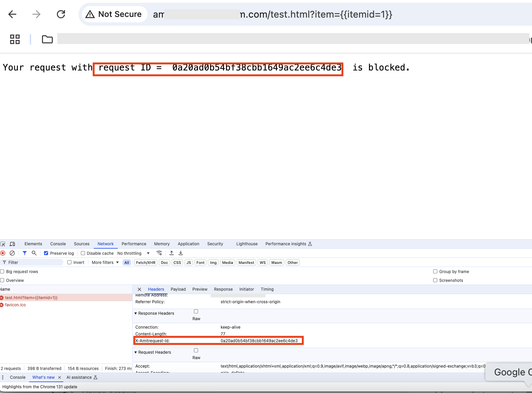Viewport: 532px width, 393px height.
Task: Select the Network panel tab
Action: [x=106, y=244]
